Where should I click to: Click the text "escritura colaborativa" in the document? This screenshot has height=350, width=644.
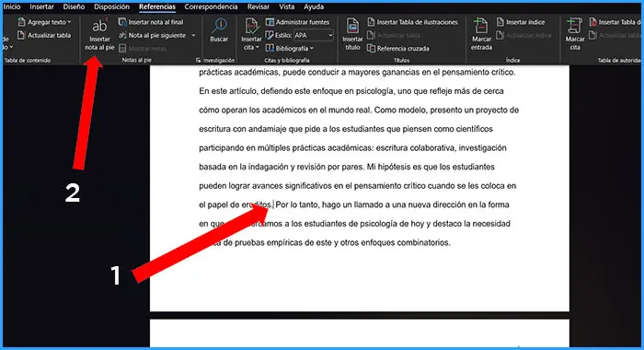[415, 148]
